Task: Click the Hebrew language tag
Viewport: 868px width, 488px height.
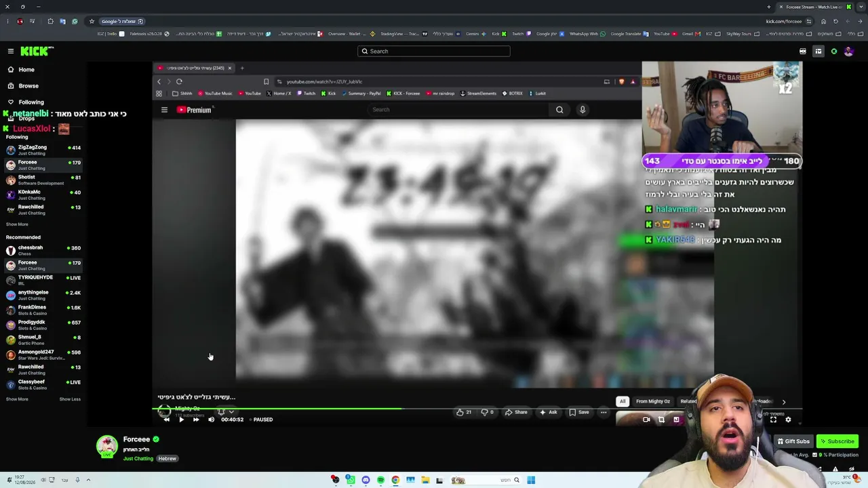Action: click(167, 459)
